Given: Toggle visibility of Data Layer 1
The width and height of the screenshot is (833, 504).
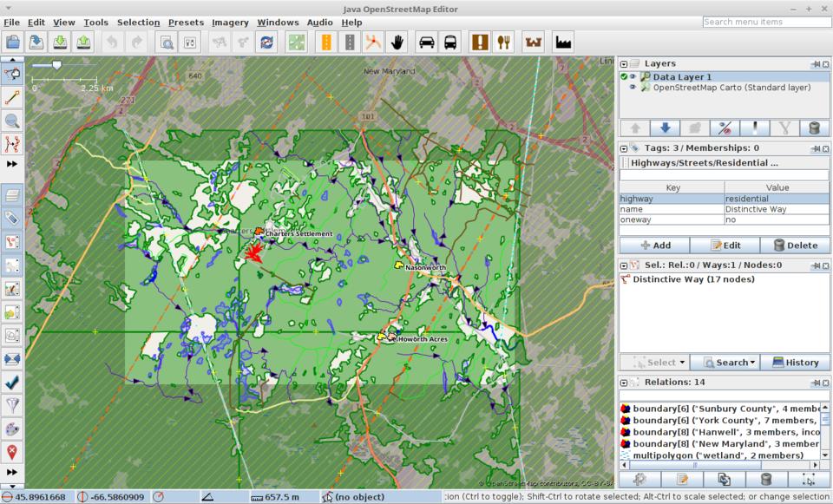Looking at the screenshot, I should coord(634,77).
